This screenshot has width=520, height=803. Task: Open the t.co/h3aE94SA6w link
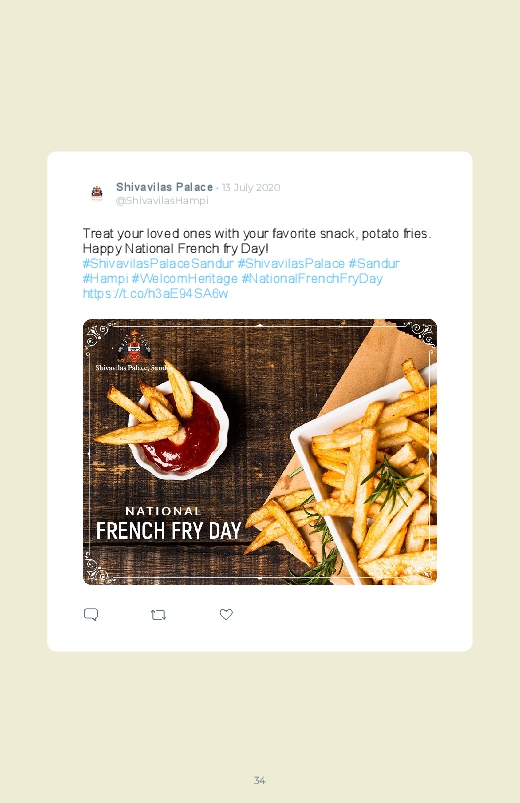(x=155, y=293)
